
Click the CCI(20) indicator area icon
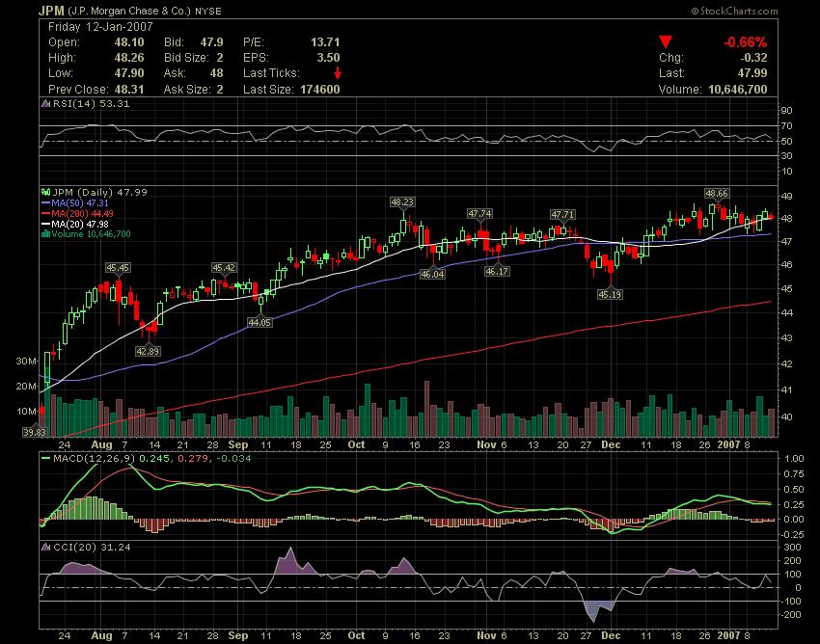tap(46, 547)
